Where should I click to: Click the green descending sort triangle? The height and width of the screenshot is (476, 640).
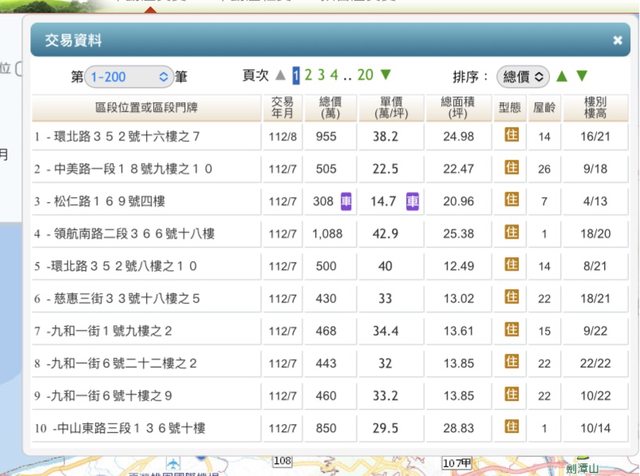582,76
